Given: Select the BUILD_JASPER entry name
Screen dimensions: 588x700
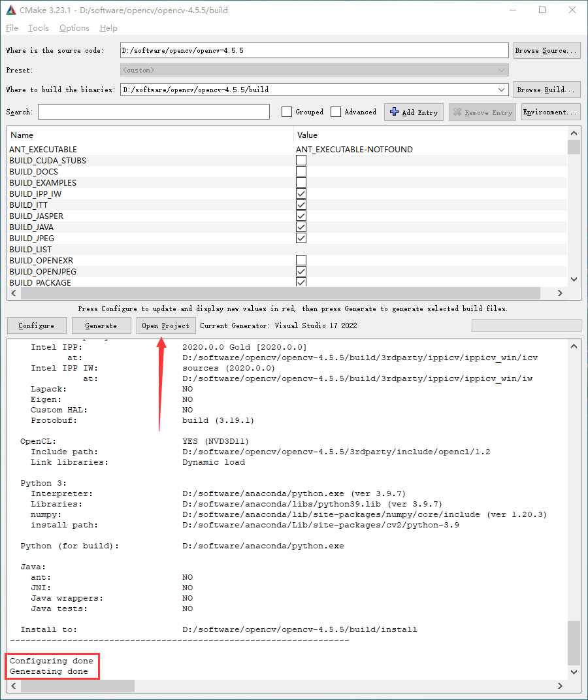Looking at the screenshot, I should 36,216.
